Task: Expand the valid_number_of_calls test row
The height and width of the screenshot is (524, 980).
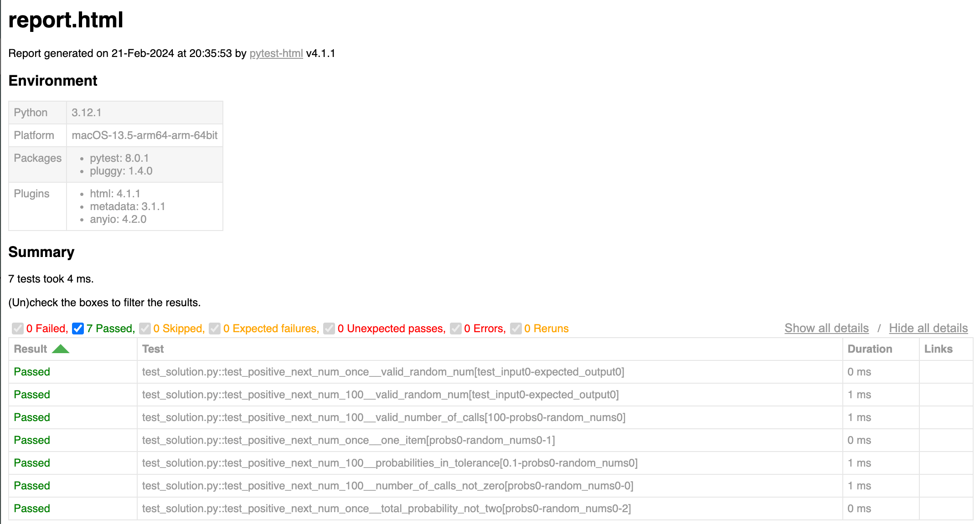Action: pyautogui.click(x=490, y=417)
